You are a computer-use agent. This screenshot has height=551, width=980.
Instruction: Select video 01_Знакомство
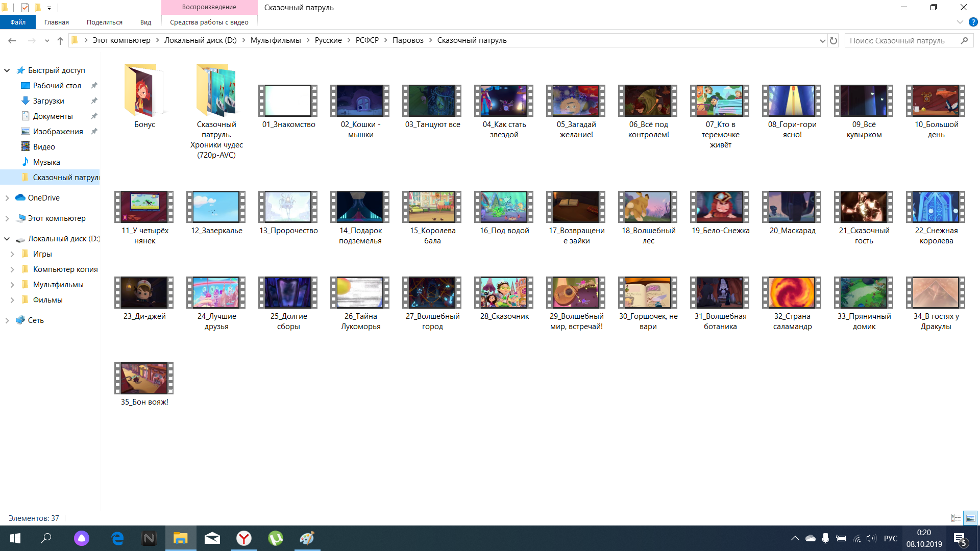(x=288, y=106)
